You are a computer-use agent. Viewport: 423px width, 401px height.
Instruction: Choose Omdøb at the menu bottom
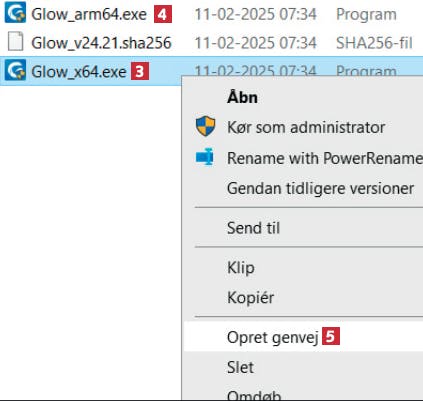point(254,395)
